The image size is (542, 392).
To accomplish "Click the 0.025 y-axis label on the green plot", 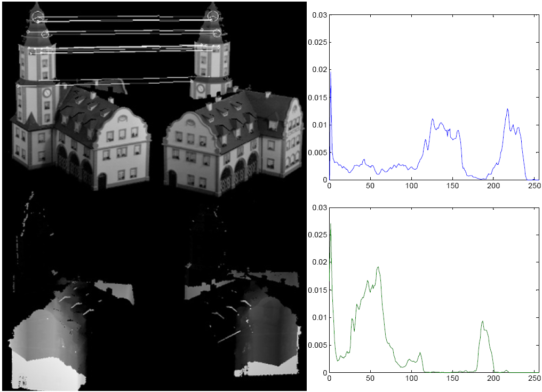I will coord(317,235).
